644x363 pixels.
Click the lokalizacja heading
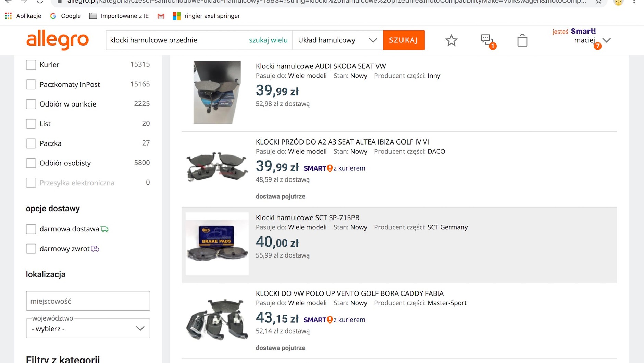tap(46, 274)
